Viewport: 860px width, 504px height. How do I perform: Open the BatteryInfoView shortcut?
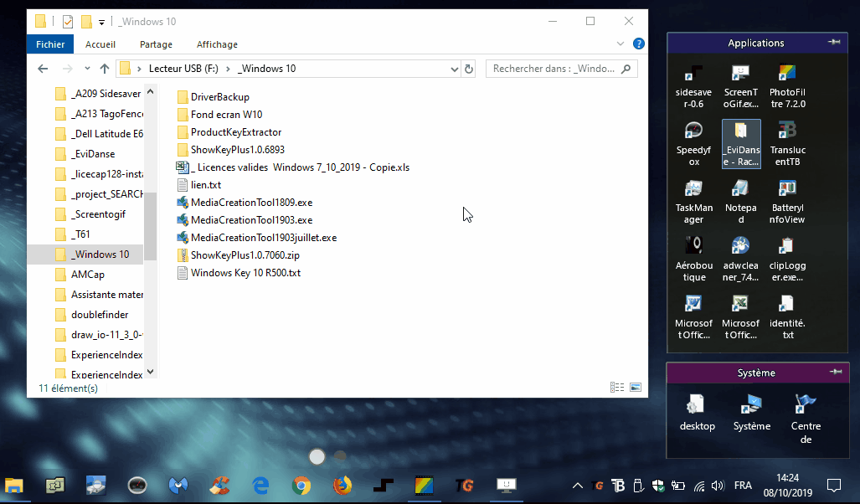click(787, 201)
